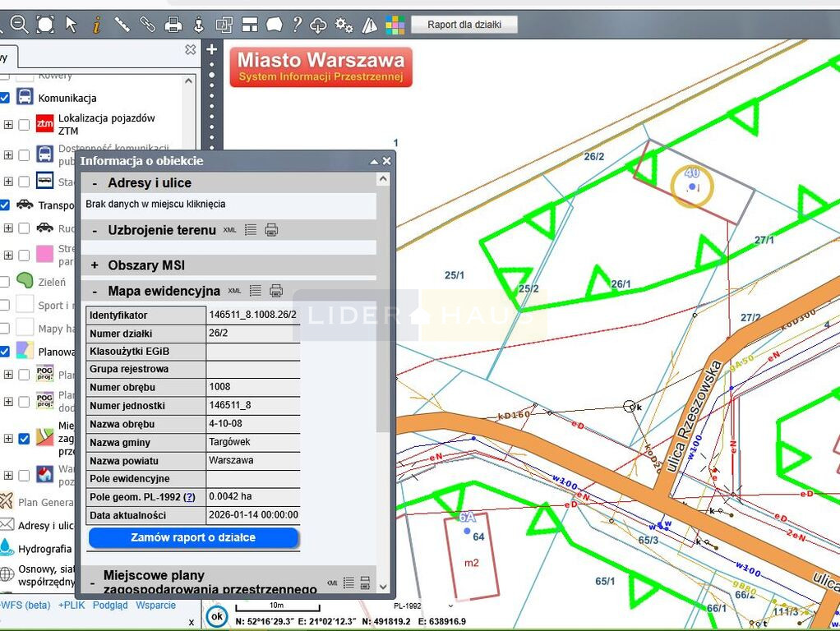Collapse the Adresy i ulice section
Image resolution: width=840 pixels, height=631 pixels.
tap(95, 183)
